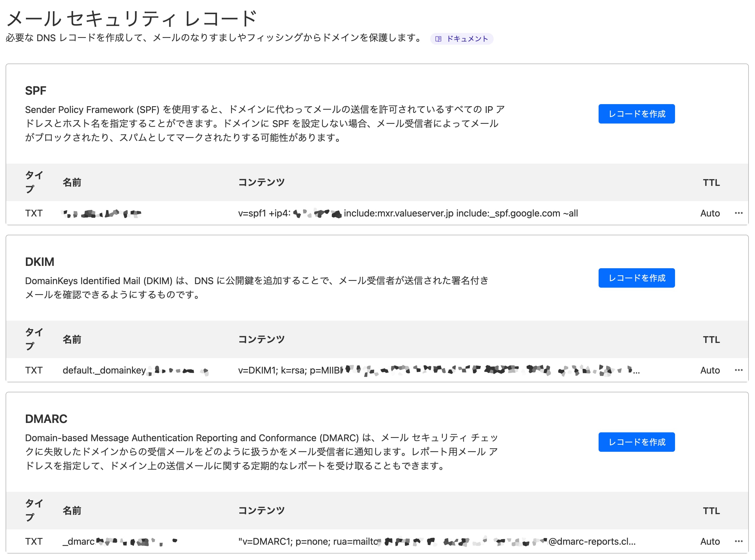Click the _dmarc record name

coord(120,541)
